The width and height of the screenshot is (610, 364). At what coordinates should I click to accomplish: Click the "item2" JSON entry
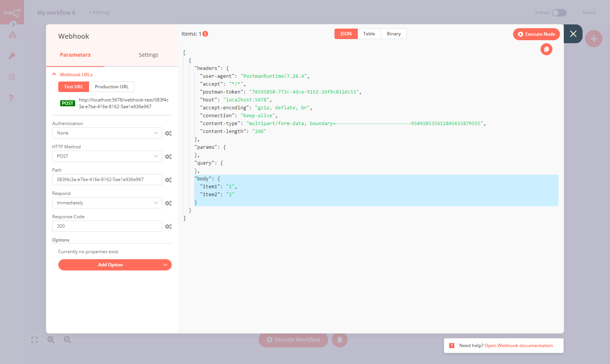(217, 195)
